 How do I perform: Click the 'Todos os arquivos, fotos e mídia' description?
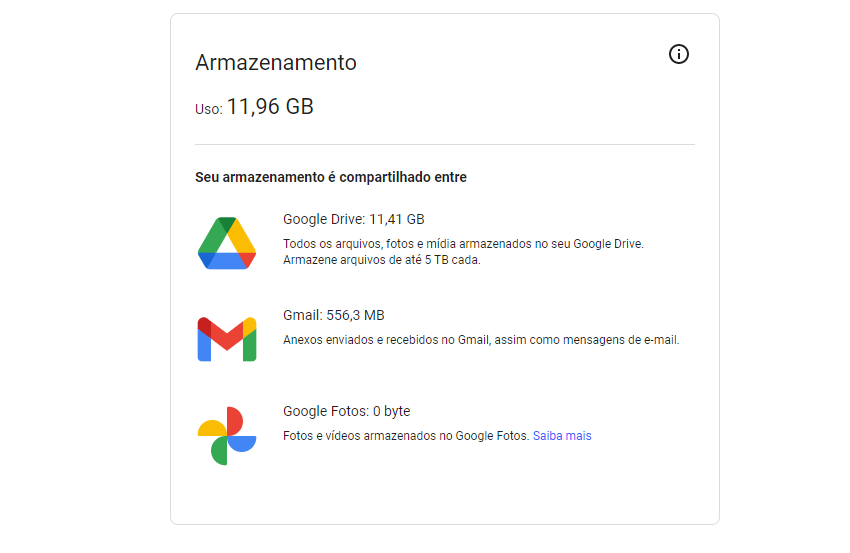pyautogui.click(x=463, y=244)
